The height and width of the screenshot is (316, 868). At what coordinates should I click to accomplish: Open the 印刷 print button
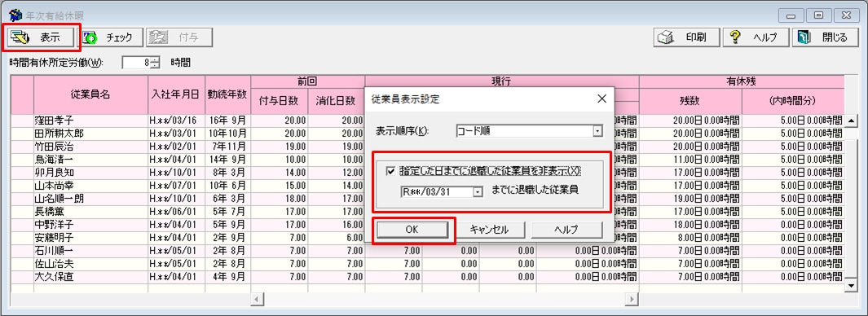[687, 37]
